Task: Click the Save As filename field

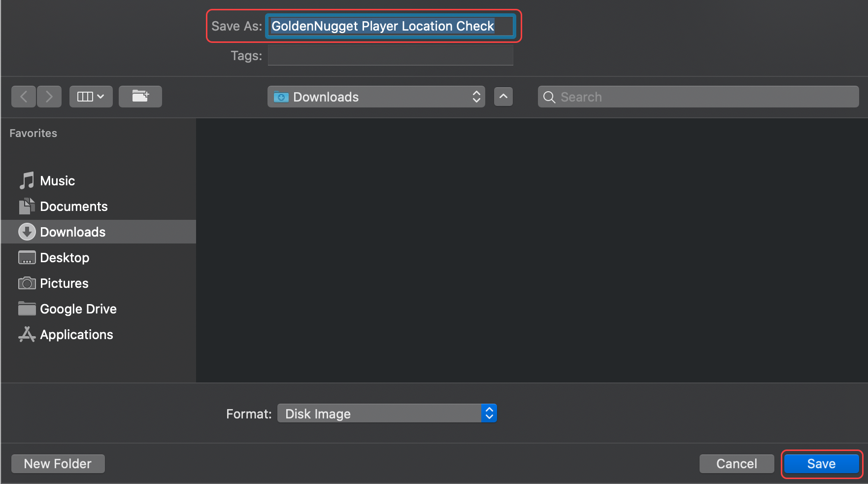Action: [x=391, y=26]
